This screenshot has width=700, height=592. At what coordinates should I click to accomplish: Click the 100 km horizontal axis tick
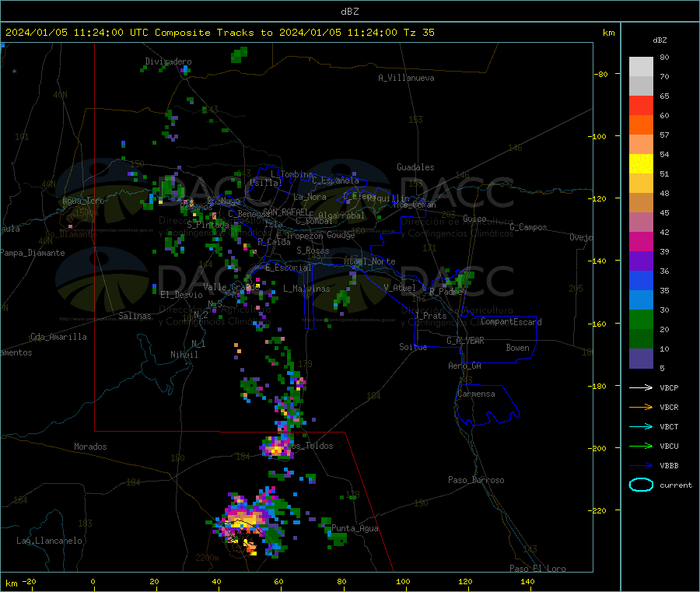(x=403, y=582)
